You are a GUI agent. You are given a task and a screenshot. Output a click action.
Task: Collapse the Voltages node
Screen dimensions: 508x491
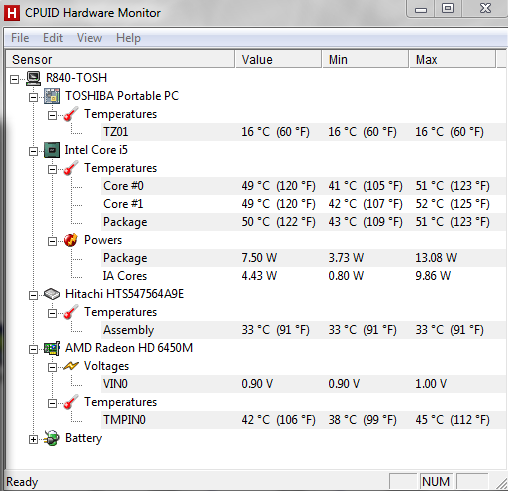[52, 367]
